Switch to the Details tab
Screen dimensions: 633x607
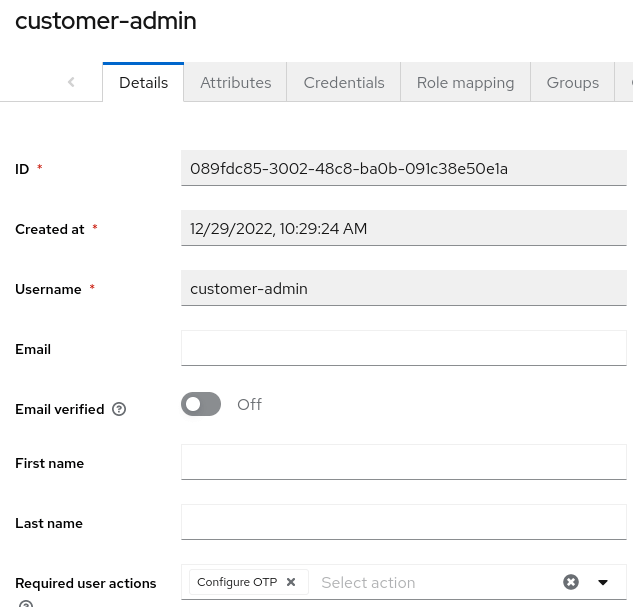point(143,82)
